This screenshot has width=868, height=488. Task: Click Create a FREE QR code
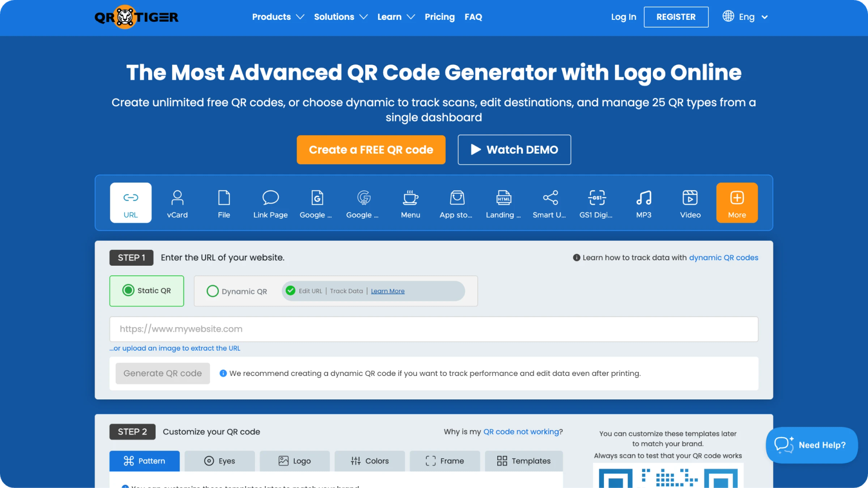(x=371, y=150)
